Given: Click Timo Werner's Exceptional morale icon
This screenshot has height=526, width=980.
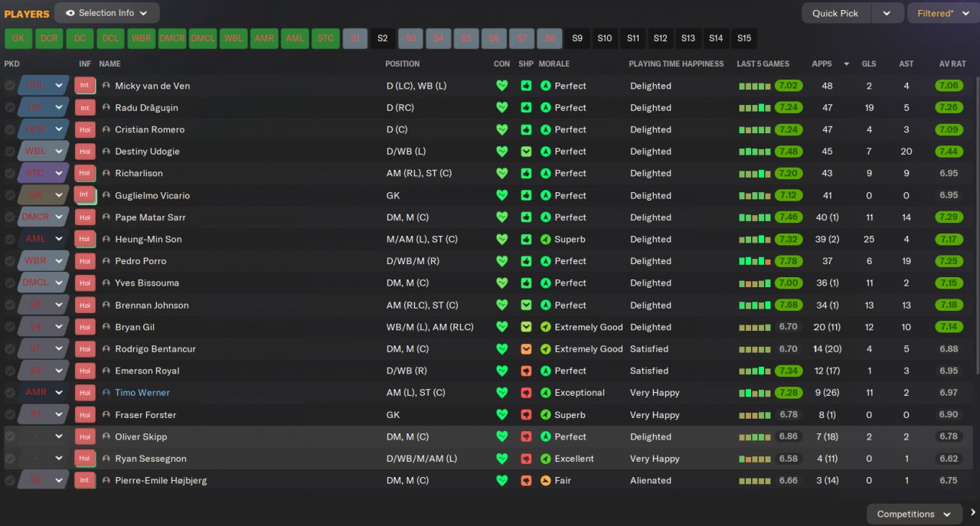Looking at the screenshot, I should [x=546, y=392].
